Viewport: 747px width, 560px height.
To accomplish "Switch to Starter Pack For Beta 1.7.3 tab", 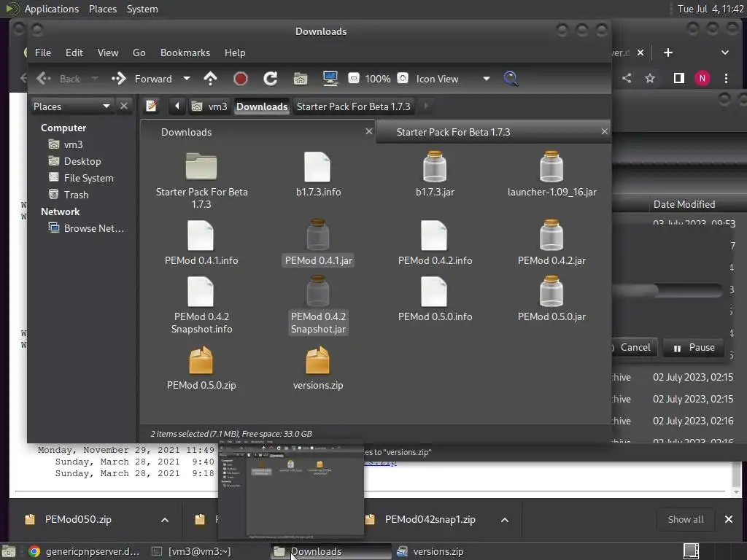I will point(453,132).
